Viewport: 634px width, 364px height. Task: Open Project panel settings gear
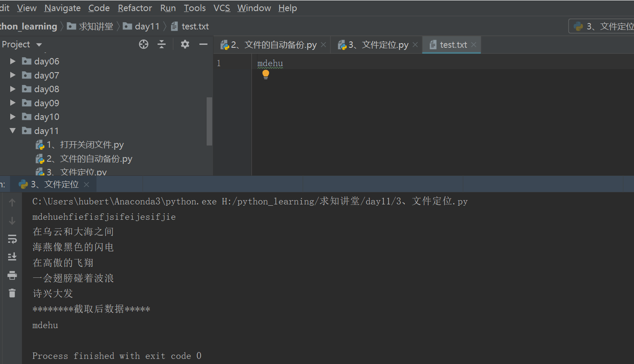[x=185, y=44]
